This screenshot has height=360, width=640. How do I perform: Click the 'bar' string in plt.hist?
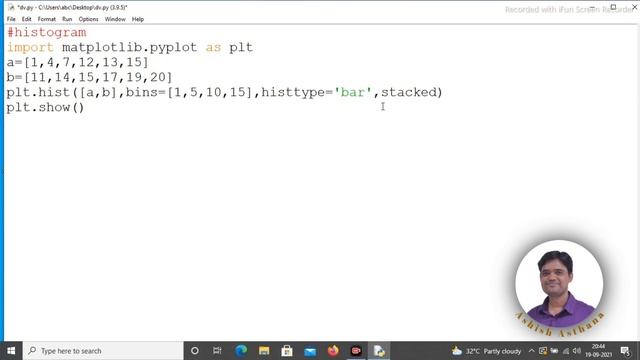click(353, 92)
